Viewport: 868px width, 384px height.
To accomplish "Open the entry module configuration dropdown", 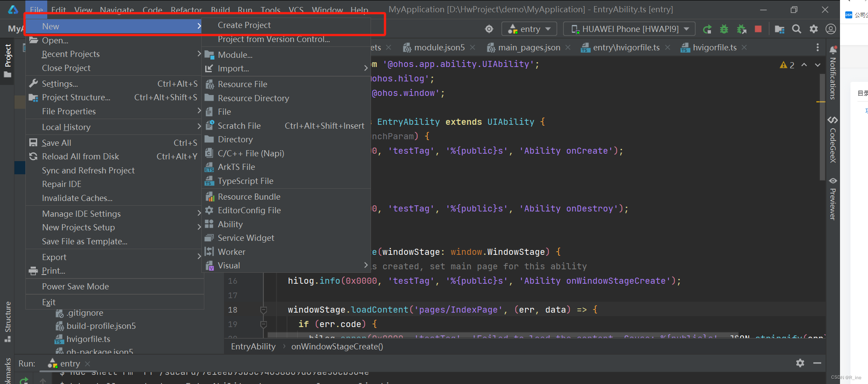I will pyautogui.click(x=529, y=29).
